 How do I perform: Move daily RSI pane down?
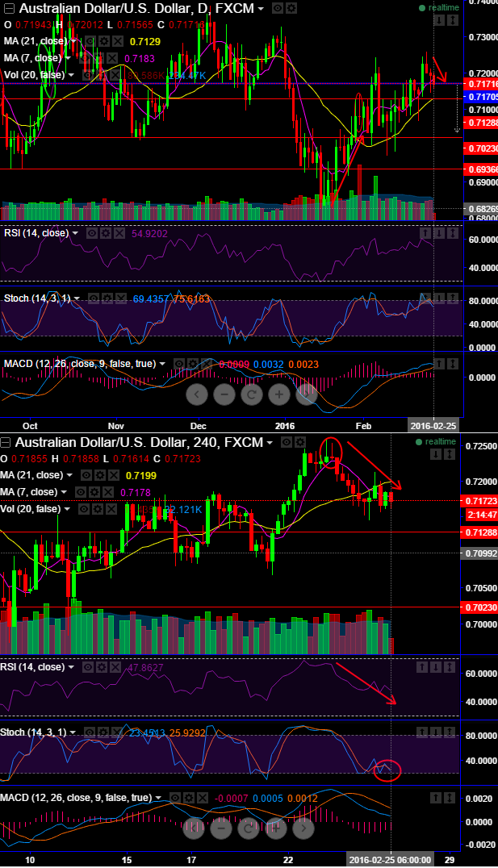click(x=439, y=234)
